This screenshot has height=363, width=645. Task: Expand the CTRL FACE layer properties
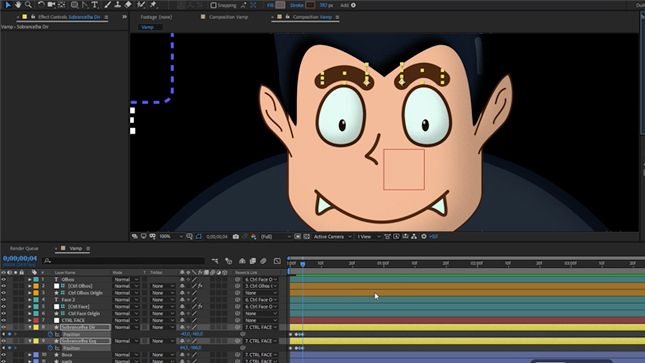(30, 320)
